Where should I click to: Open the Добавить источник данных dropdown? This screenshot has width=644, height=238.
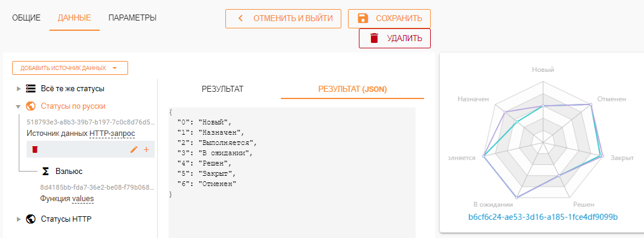pos(70,68)
